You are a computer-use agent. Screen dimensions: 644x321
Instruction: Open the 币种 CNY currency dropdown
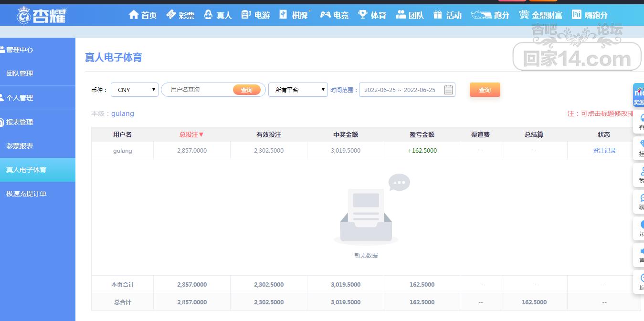(135, 90)
